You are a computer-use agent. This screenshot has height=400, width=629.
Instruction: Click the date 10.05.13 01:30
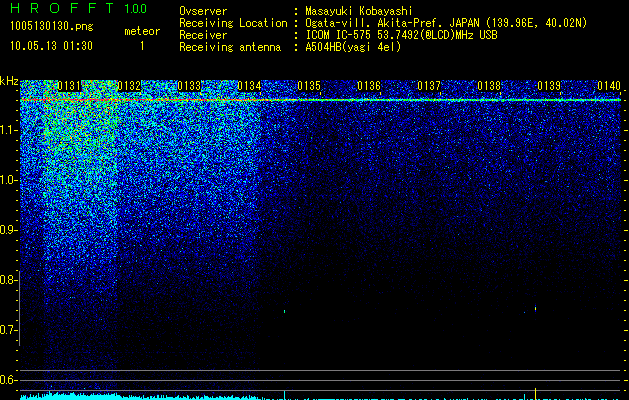pos(51,45)
